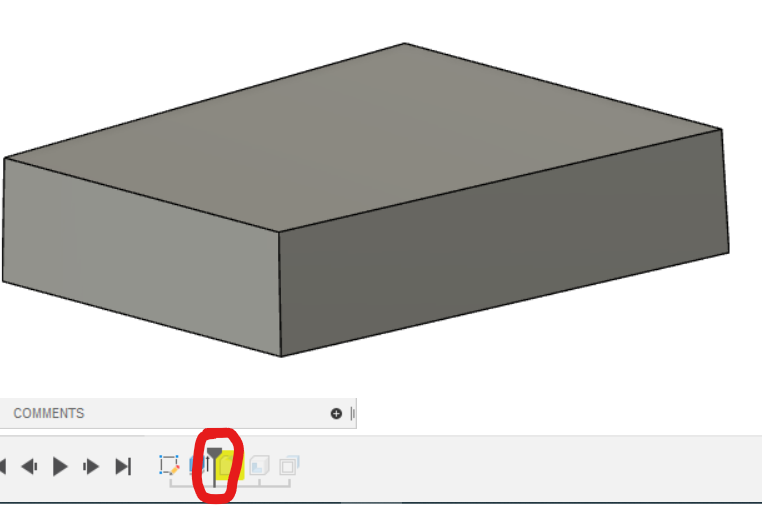762x507 pixels.
Task: Click the timeline Play button
Action: pos(60,466)
